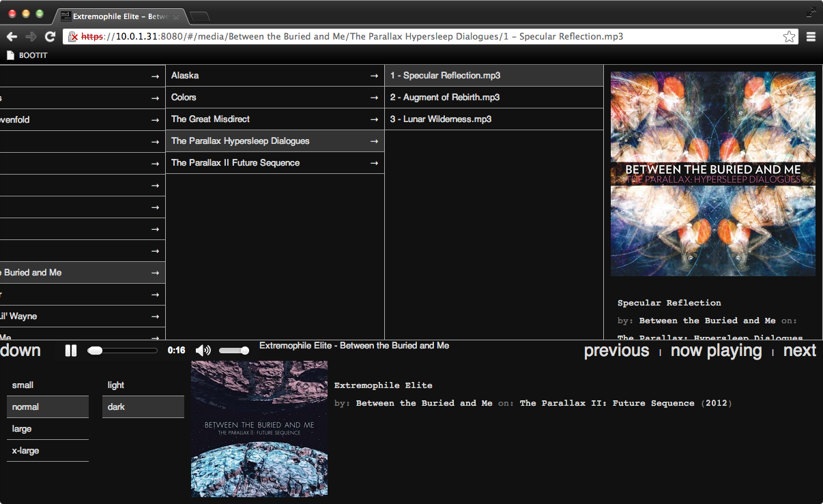Image resolution: width=823 pixels, height=504 pixels.
Task: Expand the Lil' Wayne artist arrow
Action: pyautogui.click(x=156, y=316)
